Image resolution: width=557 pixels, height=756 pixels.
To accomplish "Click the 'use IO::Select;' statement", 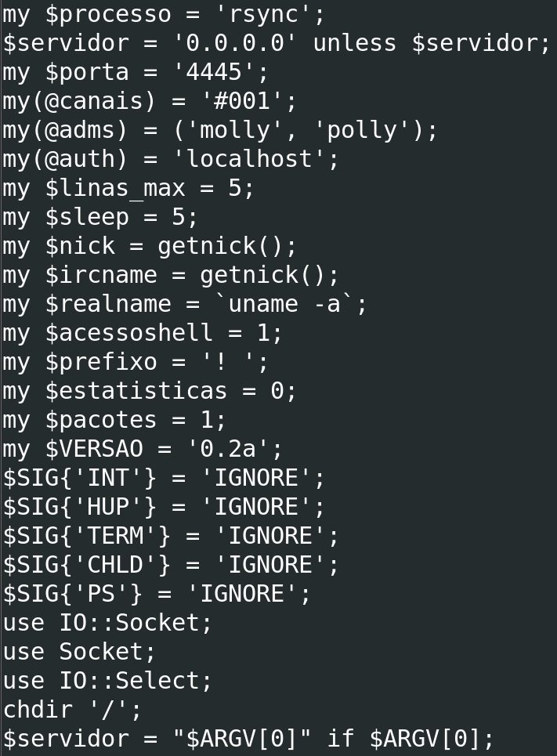I will (x=108, y=681).
